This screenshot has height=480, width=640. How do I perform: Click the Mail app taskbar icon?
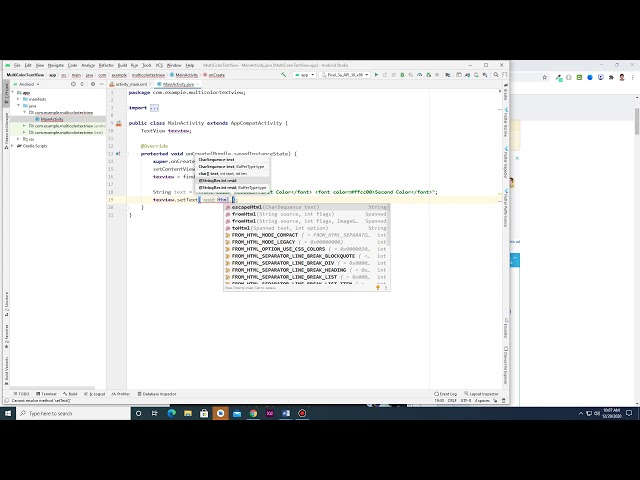(237, 413)
